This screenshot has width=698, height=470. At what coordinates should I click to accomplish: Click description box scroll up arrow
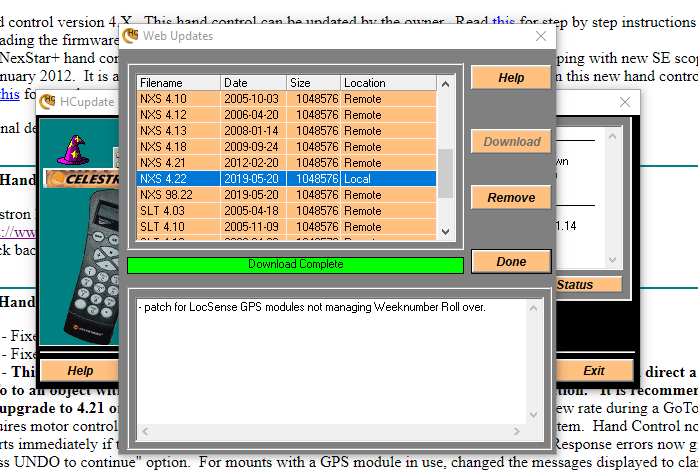(x=533, y=308)
